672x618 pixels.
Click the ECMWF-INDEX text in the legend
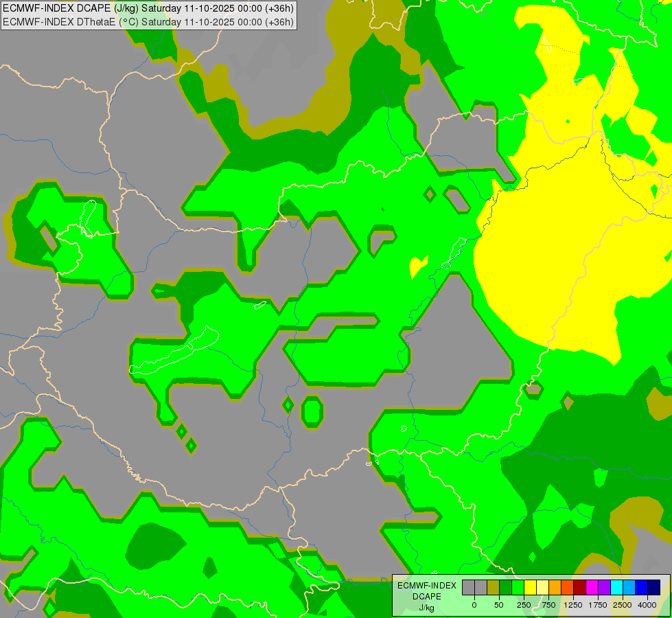point(426,586)
